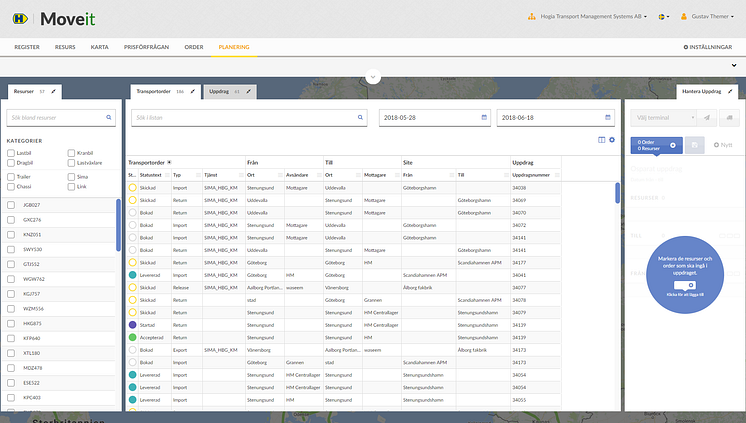
Task: Click green Accepterad status circle in the table
Action: pyautogui.click(x=133, y=337)
